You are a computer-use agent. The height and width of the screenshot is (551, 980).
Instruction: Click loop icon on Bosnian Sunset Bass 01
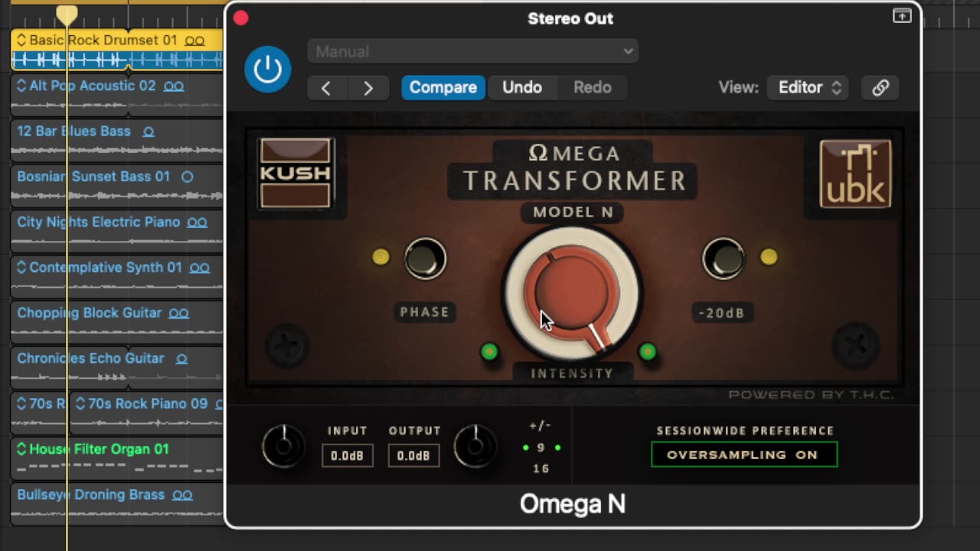187,177
